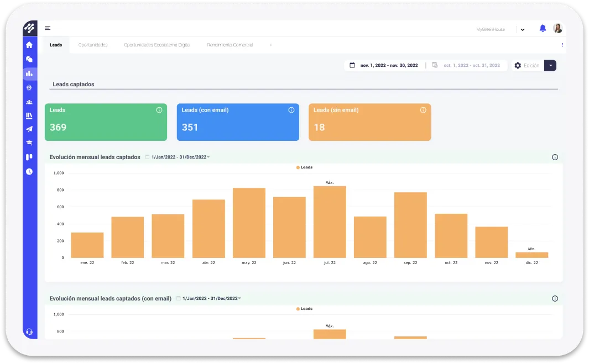589x364 pixels.
Task: Expand the MyGreenHouse account dropdown
Action: click(523, 30)
